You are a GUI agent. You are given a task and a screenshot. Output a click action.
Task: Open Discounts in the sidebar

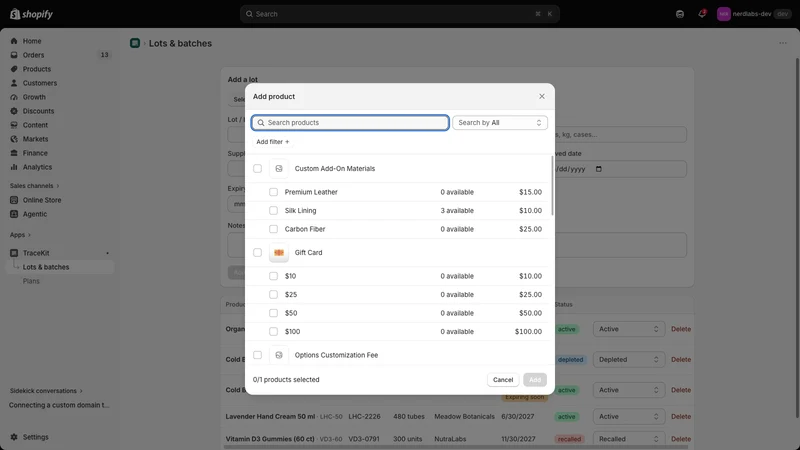tap(38, 111)
